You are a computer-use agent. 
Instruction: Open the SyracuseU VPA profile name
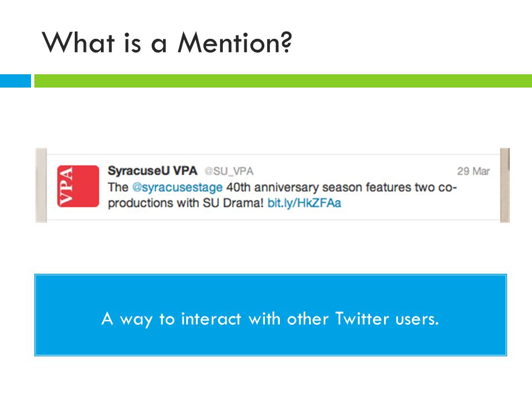coord(152,171)
